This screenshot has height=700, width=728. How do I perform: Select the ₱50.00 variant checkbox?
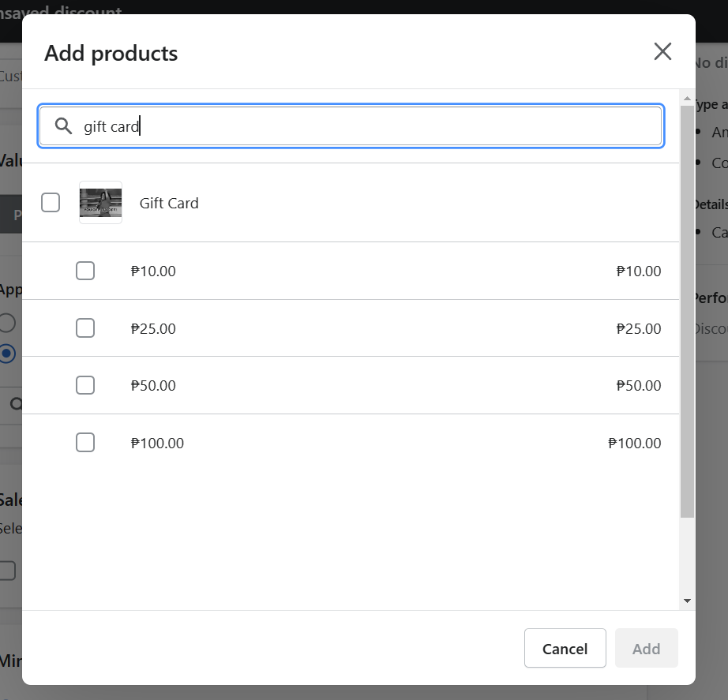(x=85, y=385)
